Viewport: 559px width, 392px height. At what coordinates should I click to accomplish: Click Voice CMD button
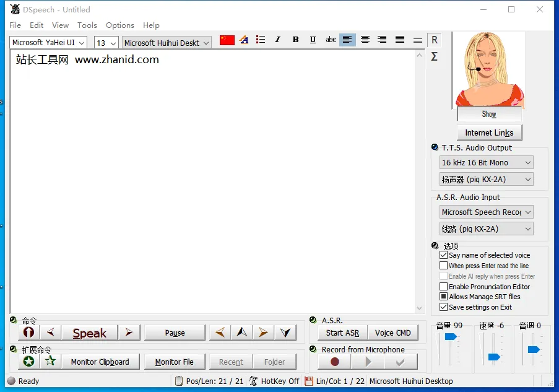tap(393, 333)
